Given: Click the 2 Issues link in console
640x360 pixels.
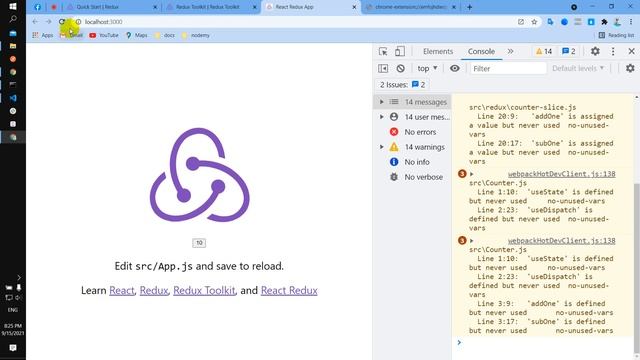Looking at the screenshot, I should [402, 85].
